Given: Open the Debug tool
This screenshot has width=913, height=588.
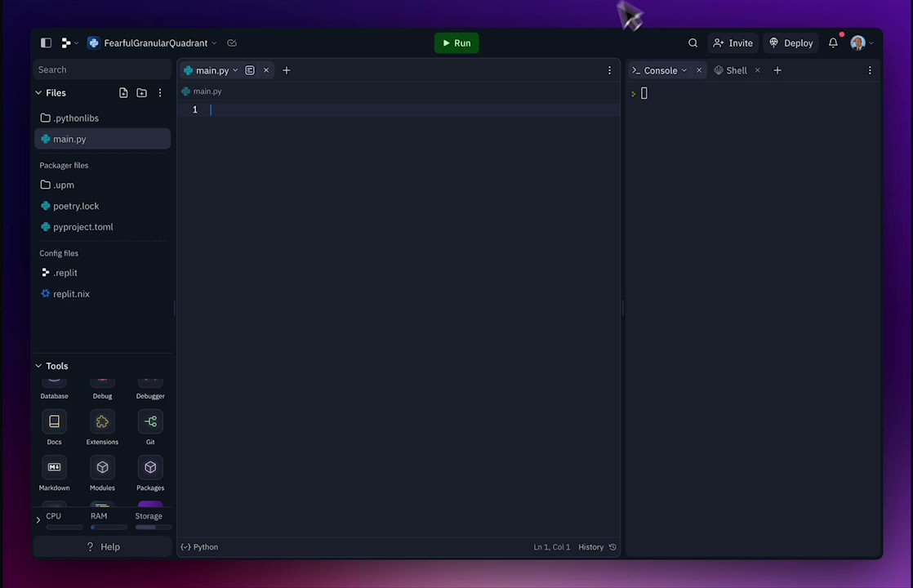Looking at the screenshot, I should coord(102,389).
